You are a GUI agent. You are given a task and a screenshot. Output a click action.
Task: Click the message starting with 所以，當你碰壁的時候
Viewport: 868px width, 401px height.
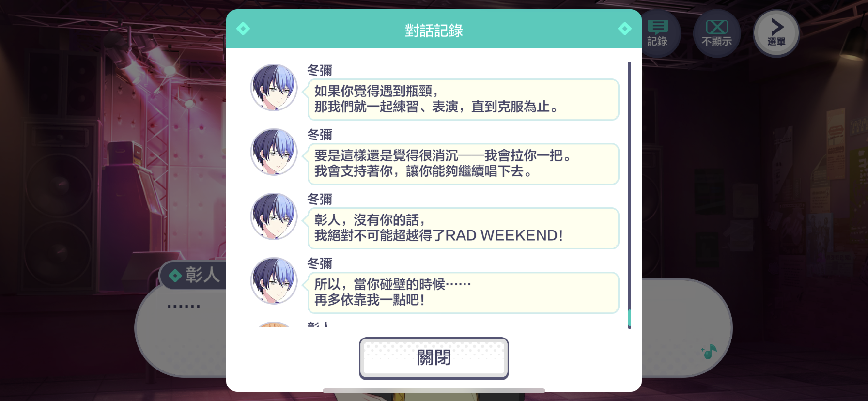463,293
